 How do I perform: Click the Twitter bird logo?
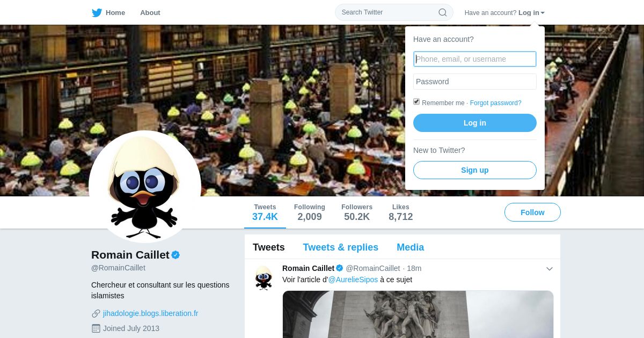[x=97, y=13]
